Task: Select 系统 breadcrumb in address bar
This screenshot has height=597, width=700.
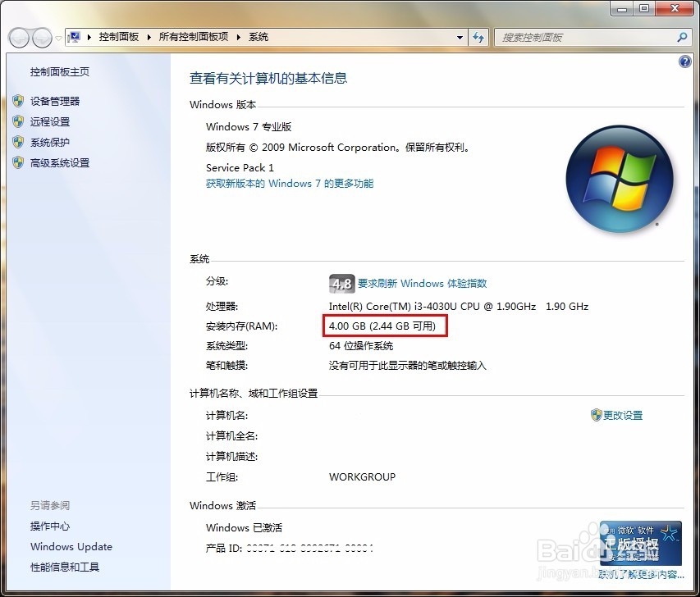Action: (258, 37)
